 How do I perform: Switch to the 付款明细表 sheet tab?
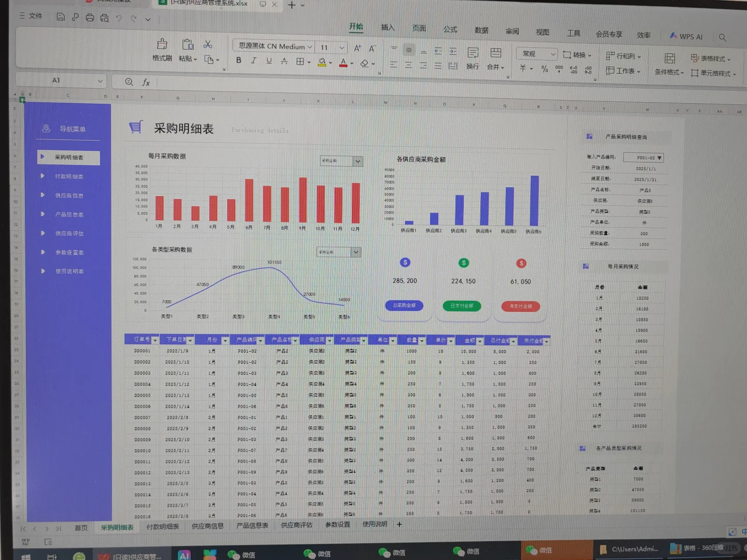(162, 526)
